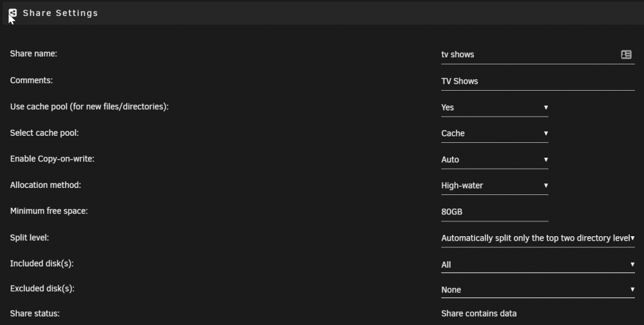Open the Split level dropdown
The width and height of the screenshot is (644, 325).
coord(538,238)
